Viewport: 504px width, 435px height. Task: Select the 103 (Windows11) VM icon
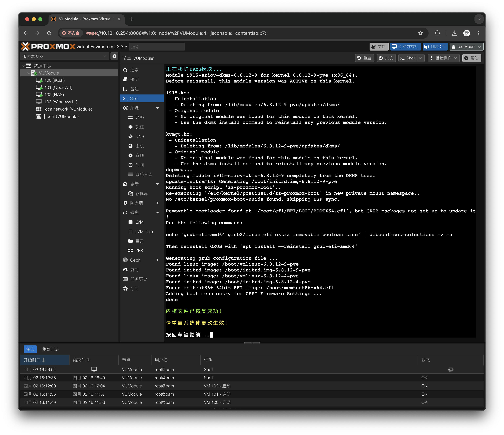pos(39,102)
